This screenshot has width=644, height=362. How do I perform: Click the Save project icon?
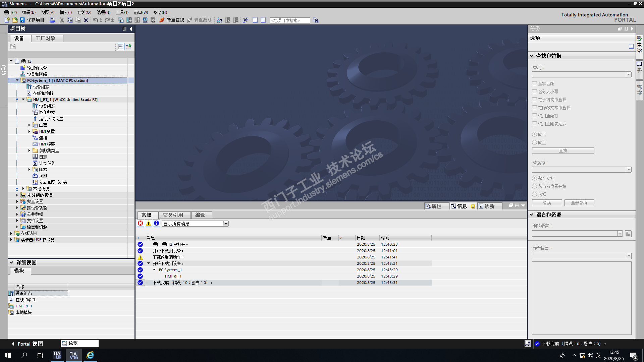pyautogui.click(x=22, y=20)
